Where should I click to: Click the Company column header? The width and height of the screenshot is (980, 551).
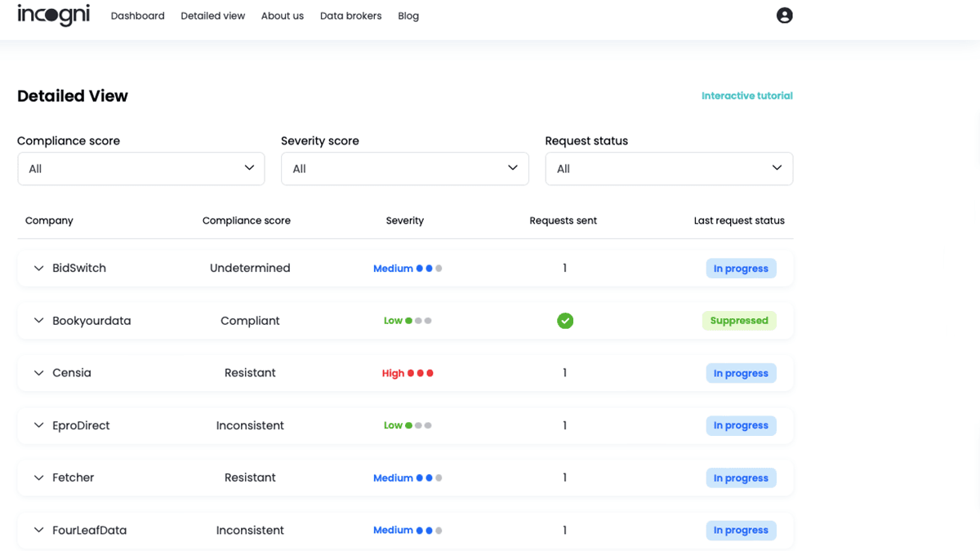tap(49, 220)
